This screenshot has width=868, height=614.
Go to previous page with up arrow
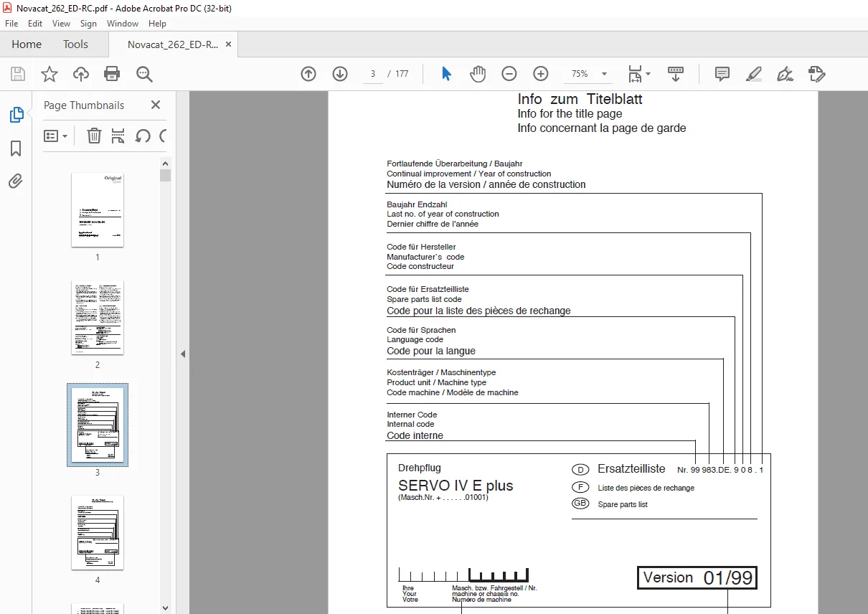tap(308, 74)
